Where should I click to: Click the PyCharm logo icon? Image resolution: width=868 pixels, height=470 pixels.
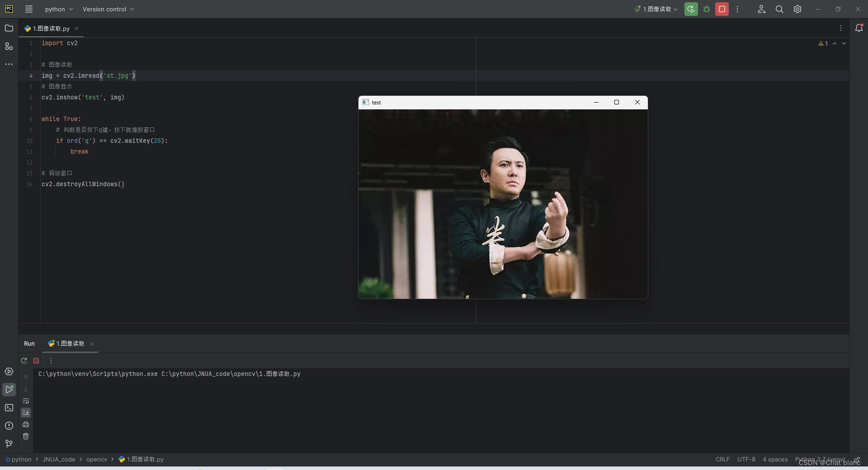[9, 9]
